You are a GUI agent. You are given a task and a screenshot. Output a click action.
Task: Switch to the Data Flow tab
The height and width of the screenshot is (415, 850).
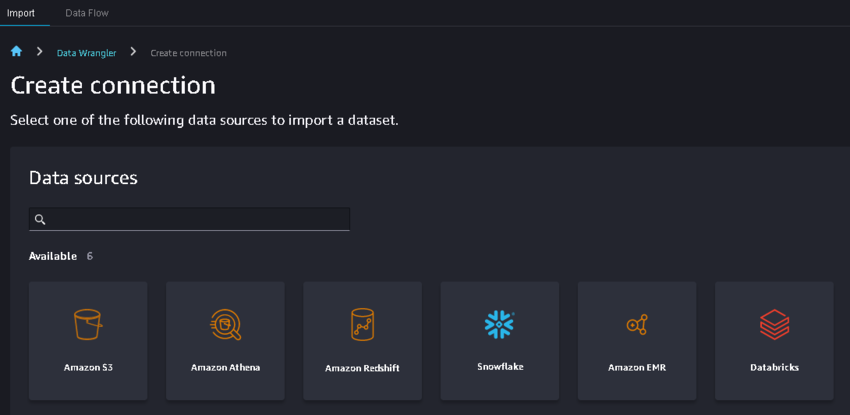tap(87, 13)
